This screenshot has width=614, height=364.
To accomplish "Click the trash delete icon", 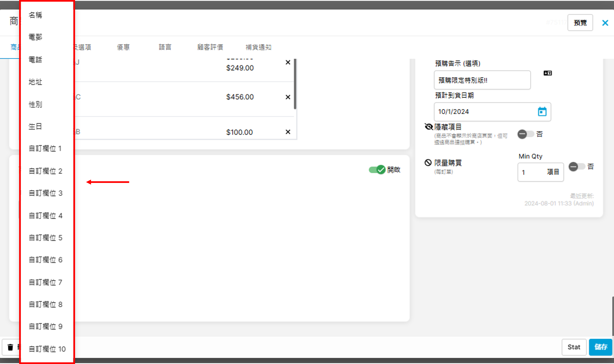I will pos(10,347).
